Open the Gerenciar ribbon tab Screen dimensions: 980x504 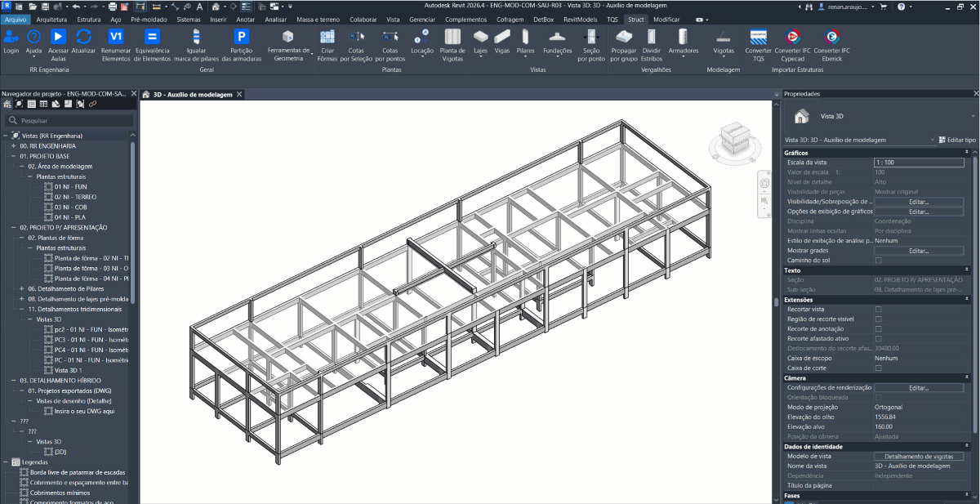click(x=422, y=19)
